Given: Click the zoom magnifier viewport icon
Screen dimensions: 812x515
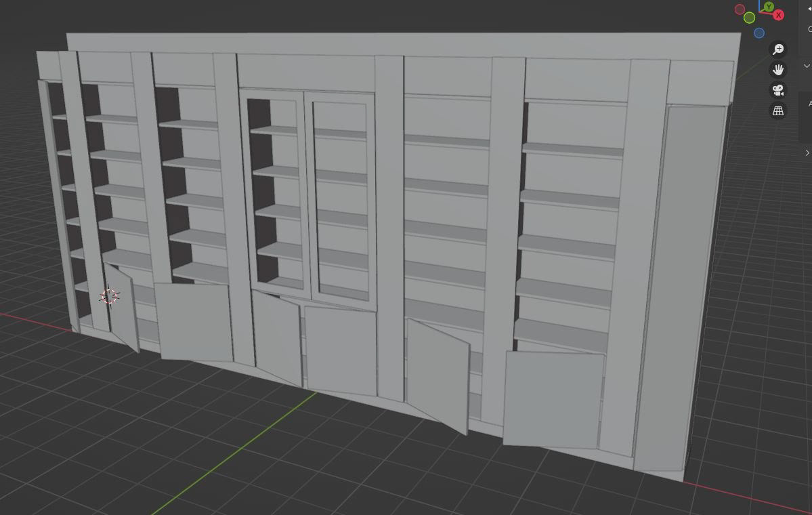Looking at the screenshot, I should tap(778, 49).
